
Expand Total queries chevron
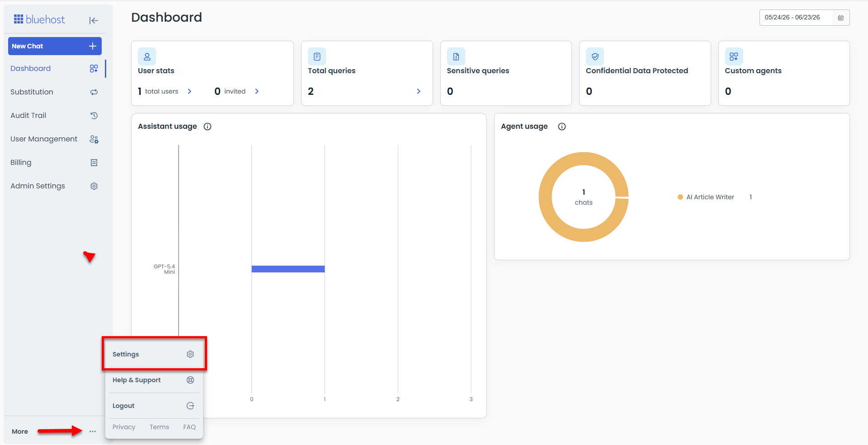tap(419, 91)
